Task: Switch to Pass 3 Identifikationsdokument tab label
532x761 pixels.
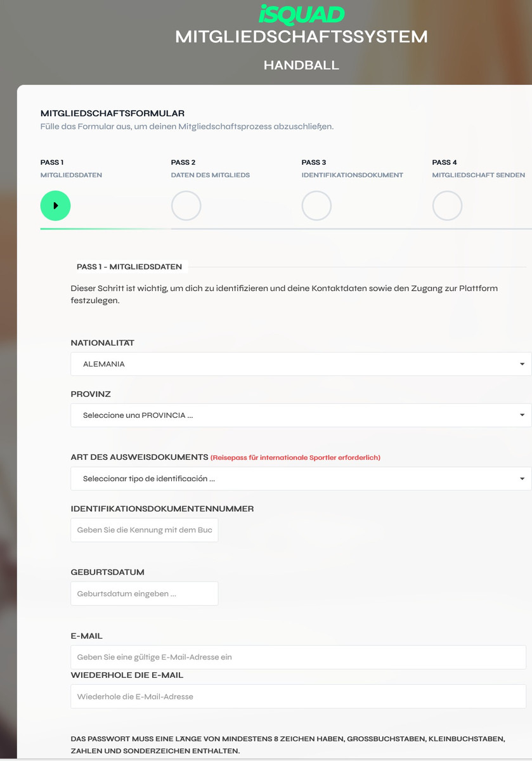Action: pyautogui.click(x=352, y=175)
